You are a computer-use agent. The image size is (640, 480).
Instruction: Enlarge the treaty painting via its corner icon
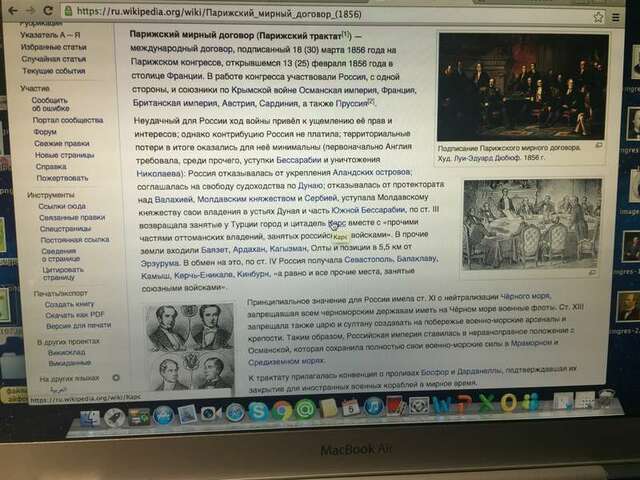[x=598, y=145]
